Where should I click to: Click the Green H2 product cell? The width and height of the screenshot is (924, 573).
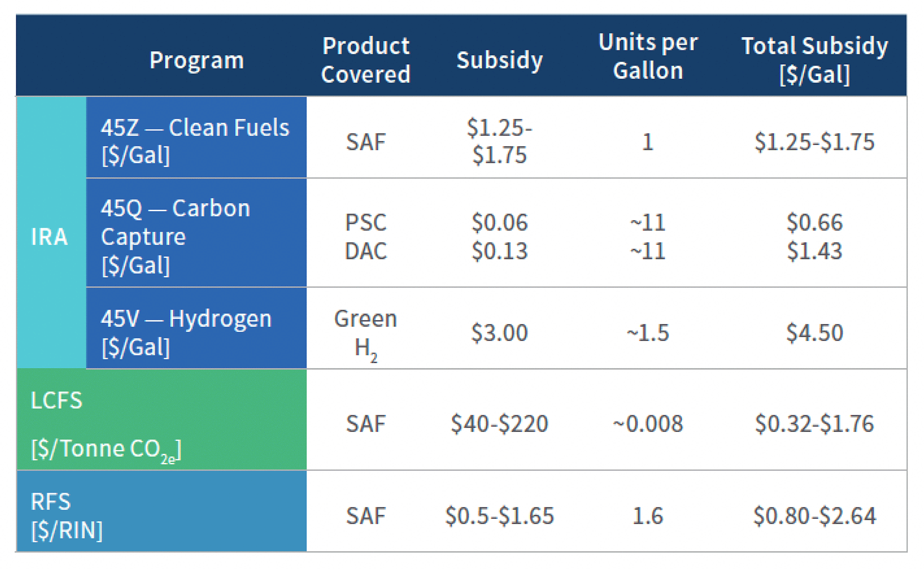pyautogui.click(x=365, y=334)
